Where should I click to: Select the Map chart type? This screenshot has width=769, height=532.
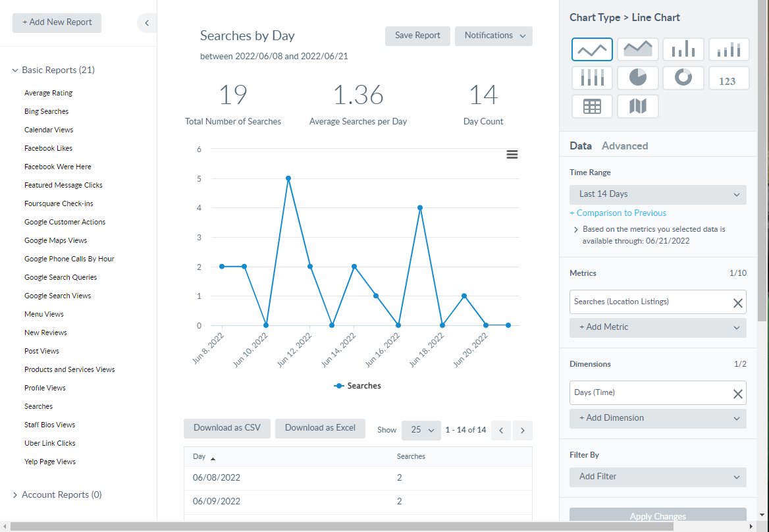(x=637, y=106)
